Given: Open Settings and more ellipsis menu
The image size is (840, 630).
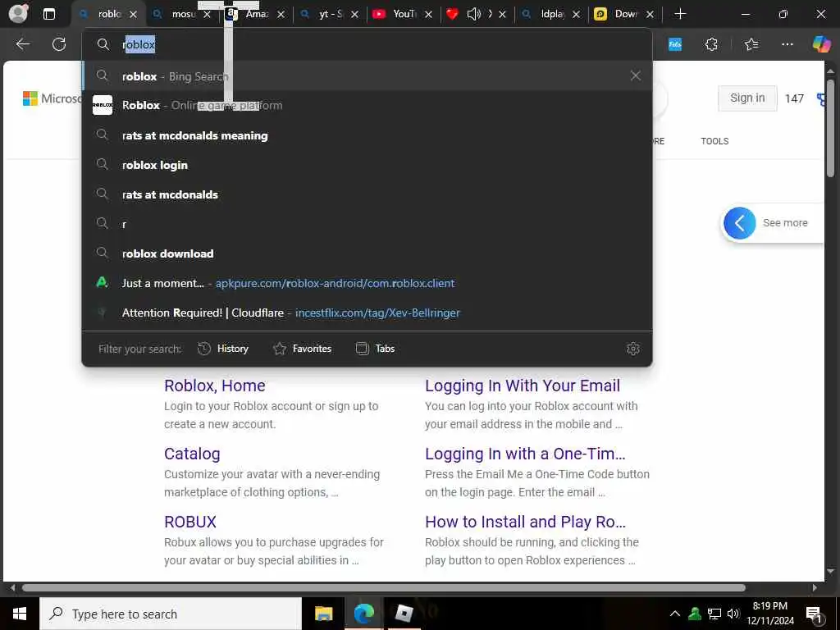Looking at the screenshot, I should tap(787, 44).
